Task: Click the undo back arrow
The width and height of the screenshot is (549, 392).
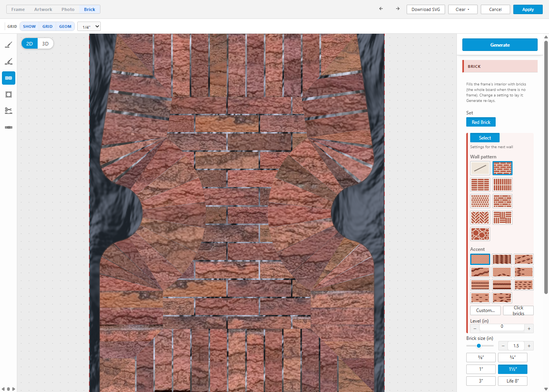Action: 381,9
